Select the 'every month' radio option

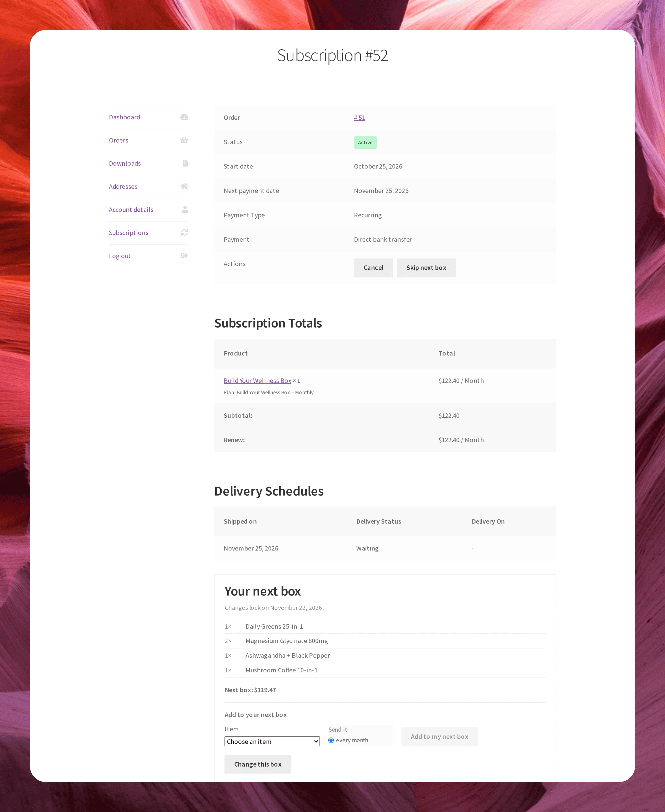point(331,740)
